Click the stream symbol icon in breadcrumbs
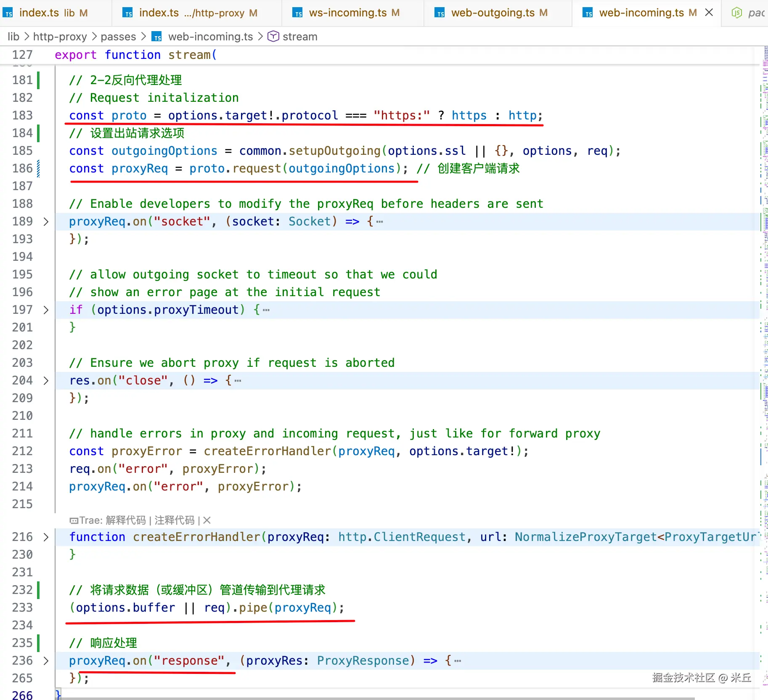Viewport: 768px width, 700px height. pyautogui.click(x=273, y=37)
